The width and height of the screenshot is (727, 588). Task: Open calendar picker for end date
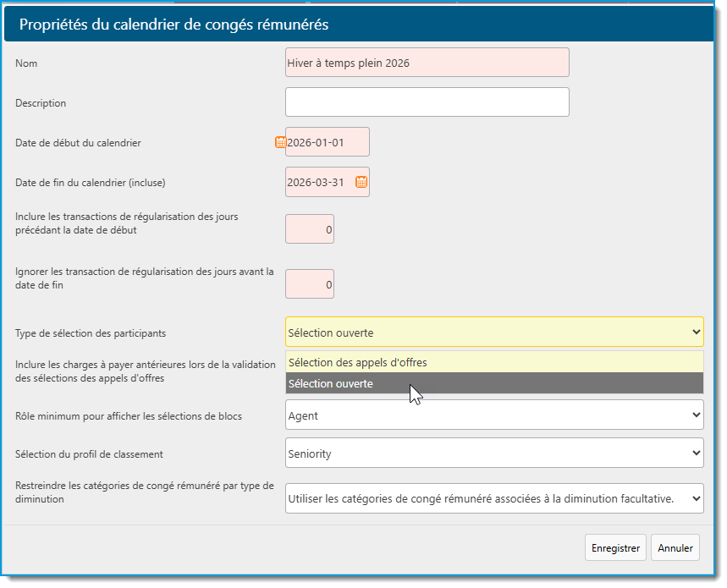[361, 182]
